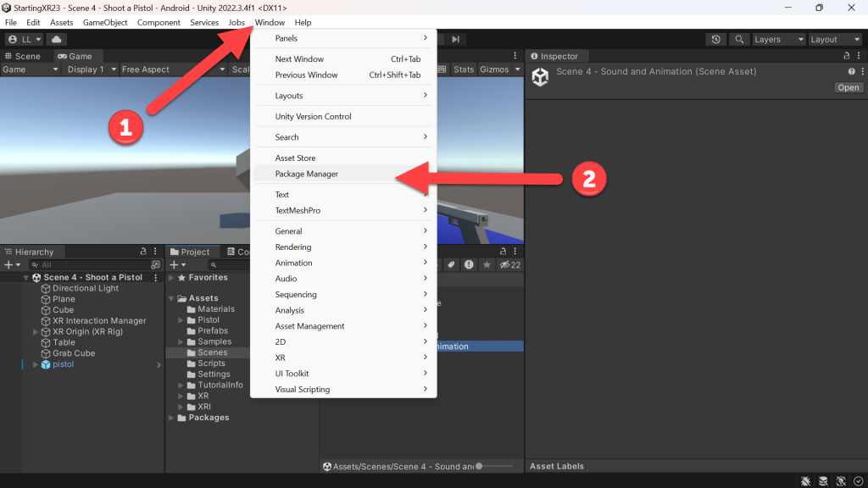Image resolution: width=868 pixels, height=488 pixels.
Task: Open the LL account dropdown
Action: tap(24, 39)
